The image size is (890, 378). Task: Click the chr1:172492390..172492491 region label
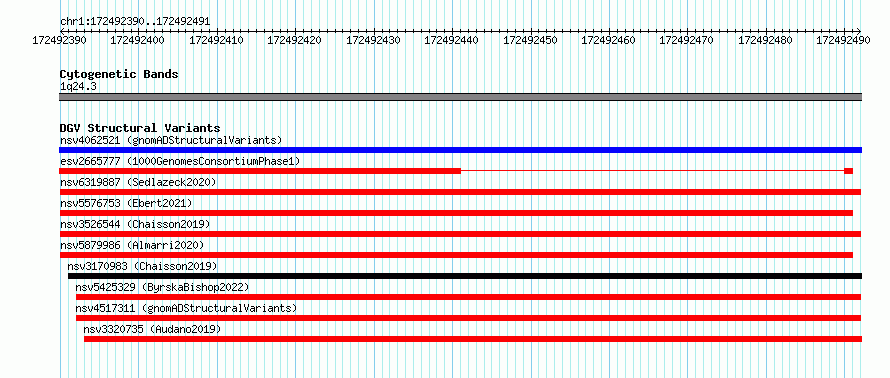135,22
